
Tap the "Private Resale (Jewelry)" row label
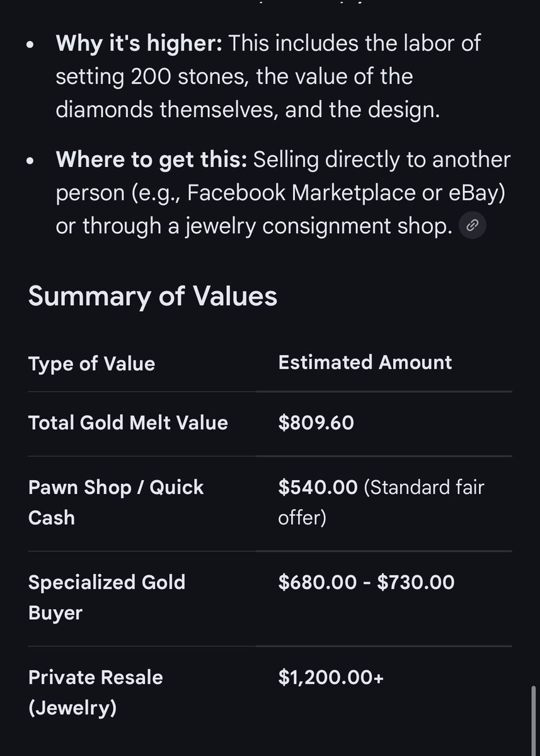coord(95,692)
